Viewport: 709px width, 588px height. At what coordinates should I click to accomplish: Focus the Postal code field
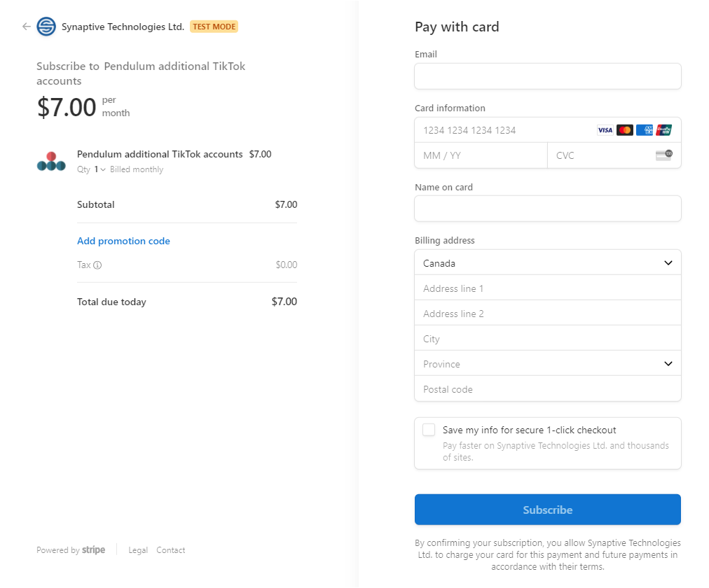coord(548,388)
